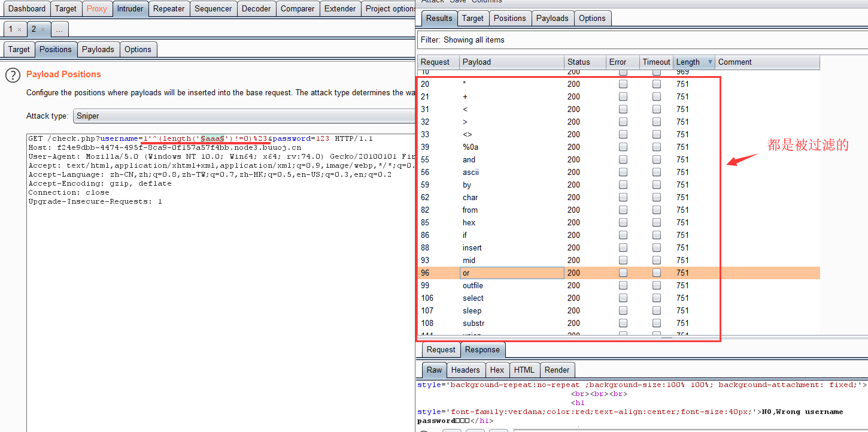Image resolution: width=868 pixels, height=432 pixels.
Task: Close Intruder attack tab 1
Action: [x=19, y=29]
